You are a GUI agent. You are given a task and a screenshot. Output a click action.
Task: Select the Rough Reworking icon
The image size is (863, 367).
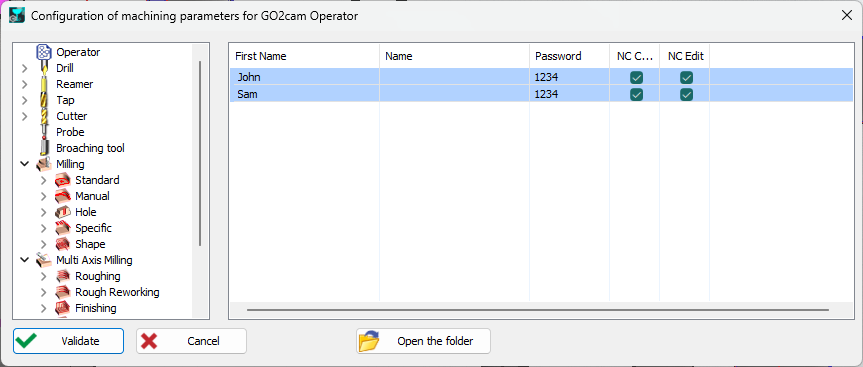63,292
